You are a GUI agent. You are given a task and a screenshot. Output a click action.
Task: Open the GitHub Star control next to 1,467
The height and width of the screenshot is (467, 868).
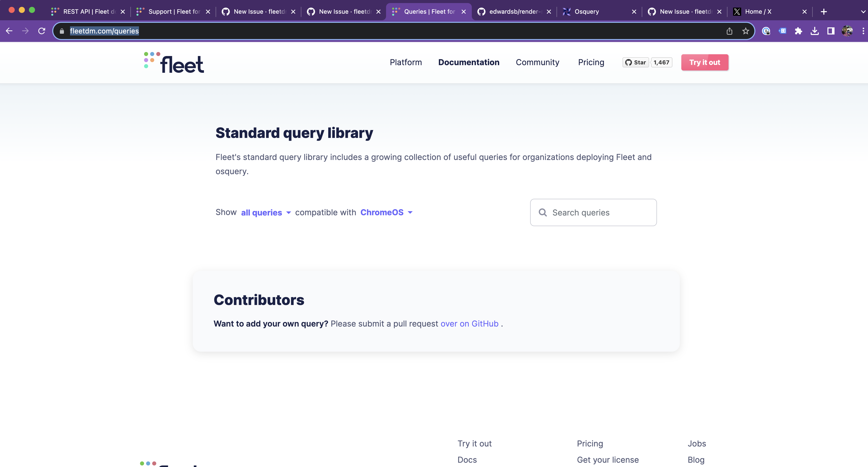point(635,62)
